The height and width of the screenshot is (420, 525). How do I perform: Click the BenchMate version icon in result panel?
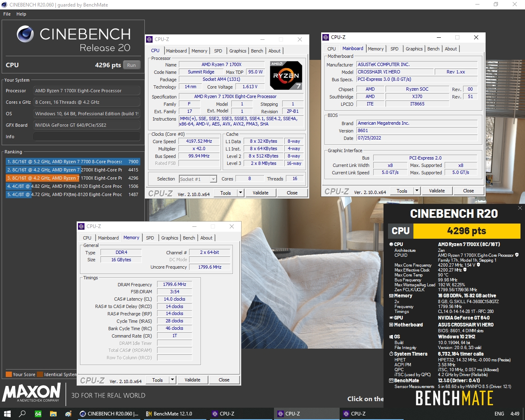(x=391, y=381)
